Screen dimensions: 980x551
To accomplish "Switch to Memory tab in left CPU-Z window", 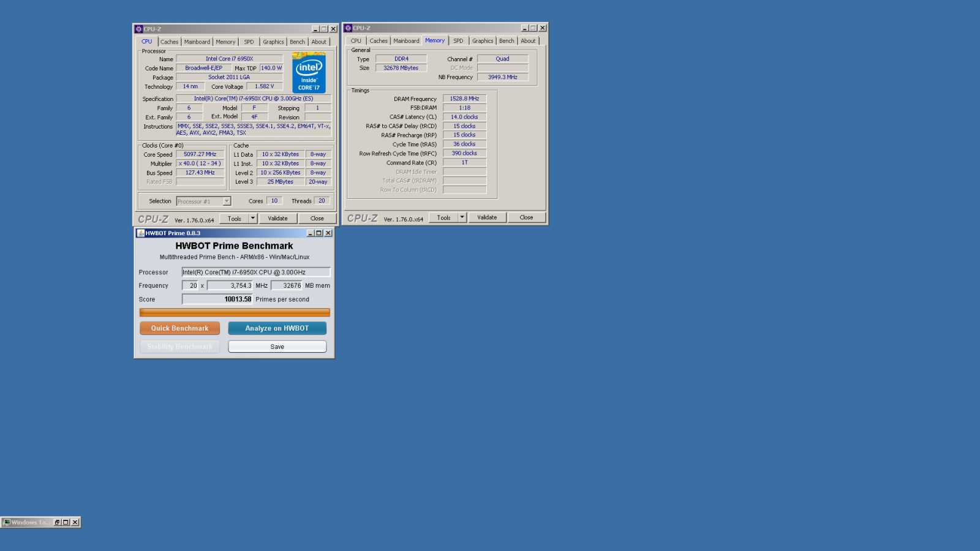I will click(x=225, y=42).
